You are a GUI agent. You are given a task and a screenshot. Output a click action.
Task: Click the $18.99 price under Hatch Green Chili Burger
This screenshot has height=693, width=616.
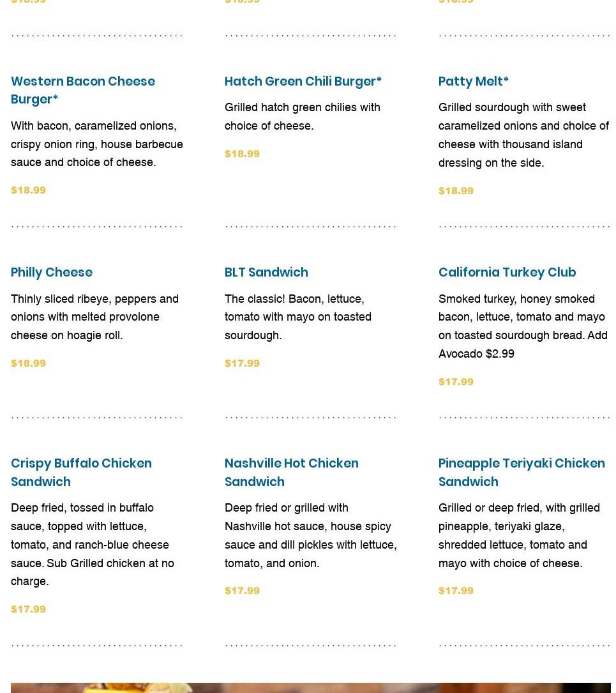coord(242,153)
